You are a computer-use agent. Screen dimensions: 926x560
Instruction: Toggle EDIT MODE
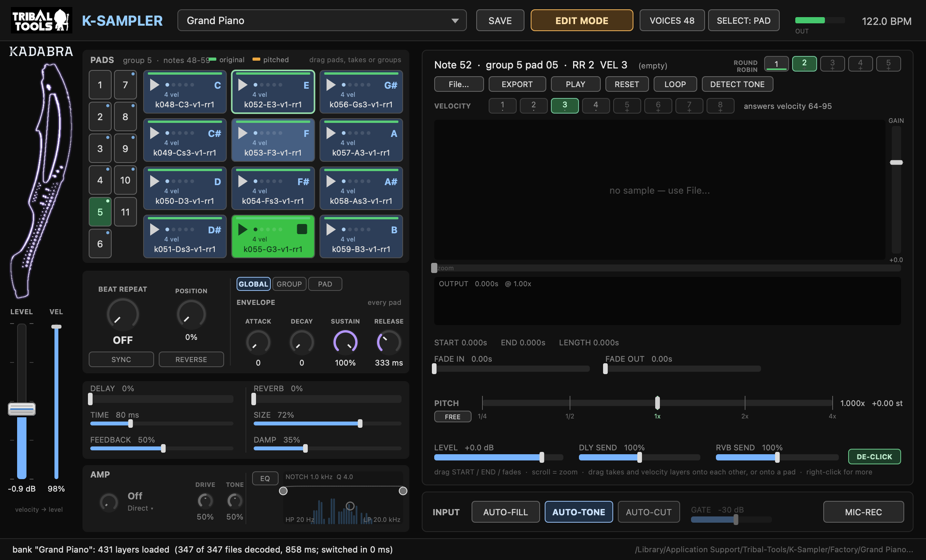coord(582,21)
